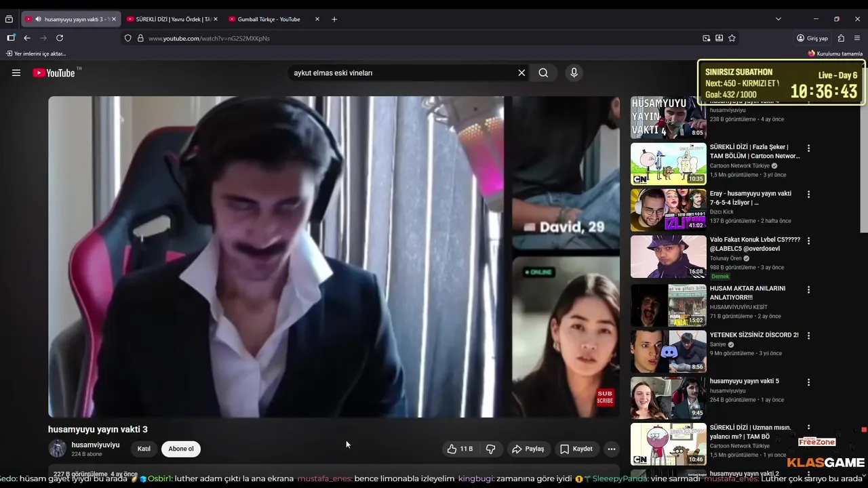Open husamviyuviyu channel name link
This screenshot has height=488, width=868.
point(96,445)
